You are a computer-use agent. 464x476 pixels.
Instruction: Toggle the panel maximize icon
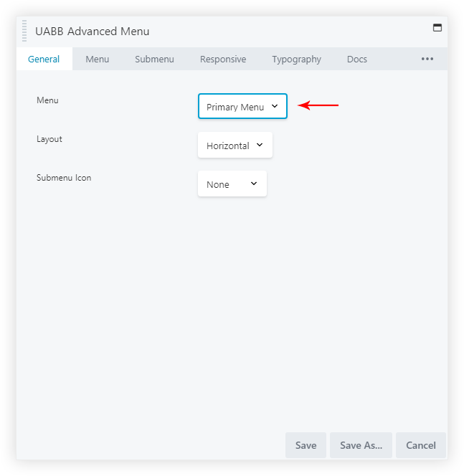pyautogui.click(x=437, y=28)
